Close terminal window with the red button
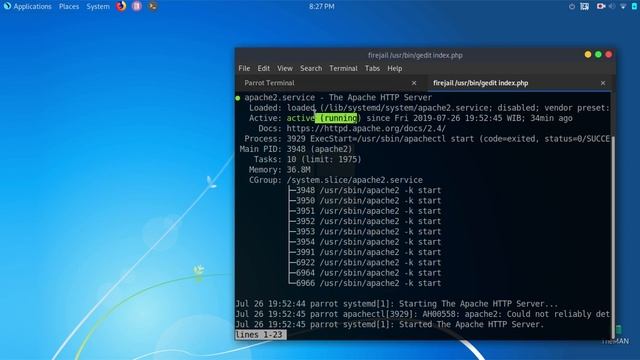 (x=609, y=54)
